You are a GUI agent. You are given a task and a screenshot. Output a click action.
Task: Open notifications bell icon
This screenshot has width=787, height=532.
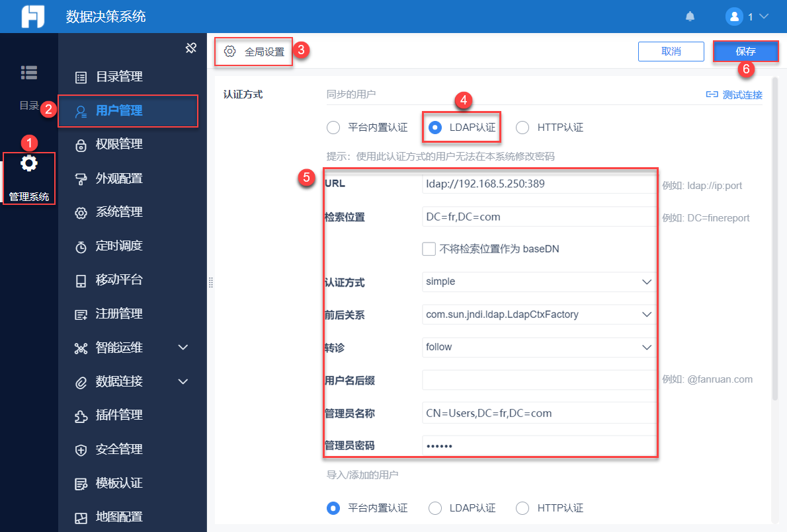point(690,17)
